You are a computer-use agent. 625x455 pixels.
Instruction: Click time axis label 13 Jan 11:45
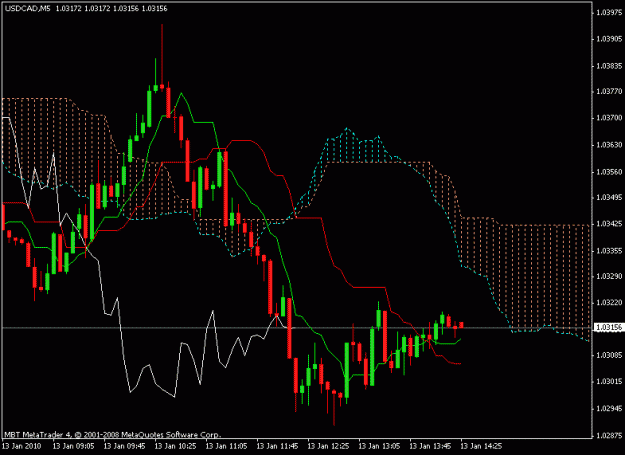[x=277, y=446]
